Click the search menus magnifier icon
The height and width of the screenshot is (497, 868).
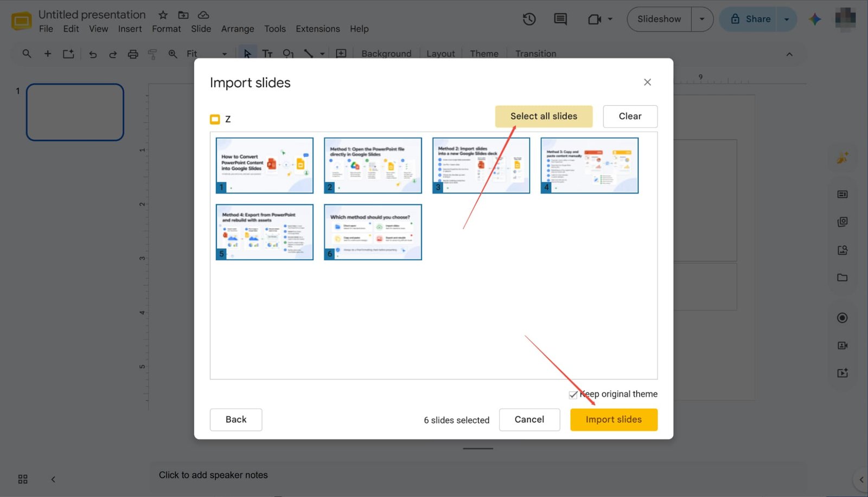point(27,54)
